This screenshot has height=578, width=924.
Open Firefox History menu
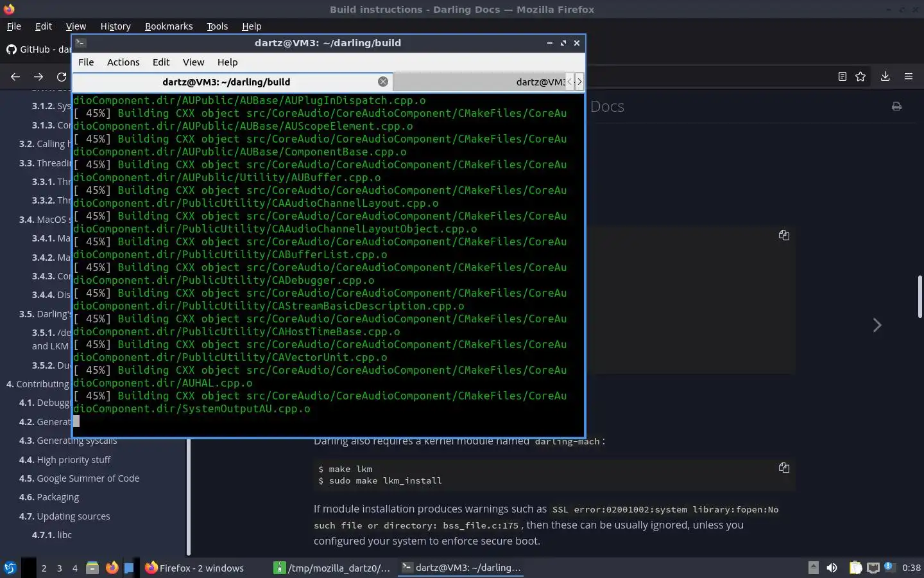[x=116, y=26]
